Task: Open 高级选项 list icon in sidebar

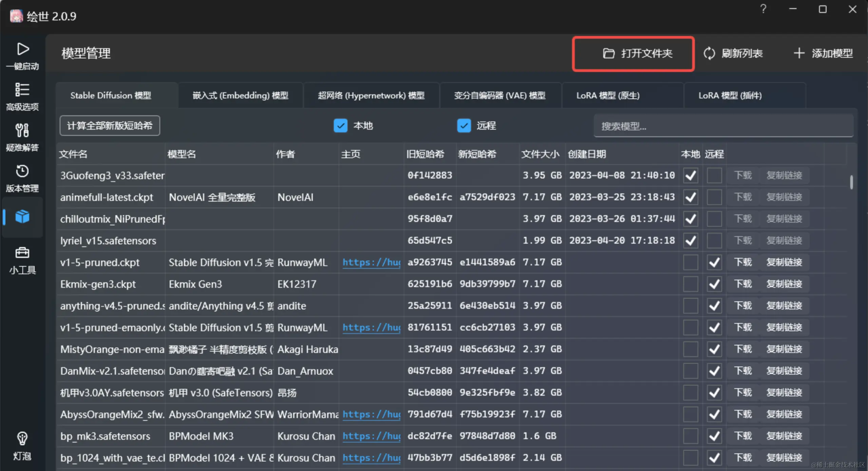Action: [x=22, y=90]
